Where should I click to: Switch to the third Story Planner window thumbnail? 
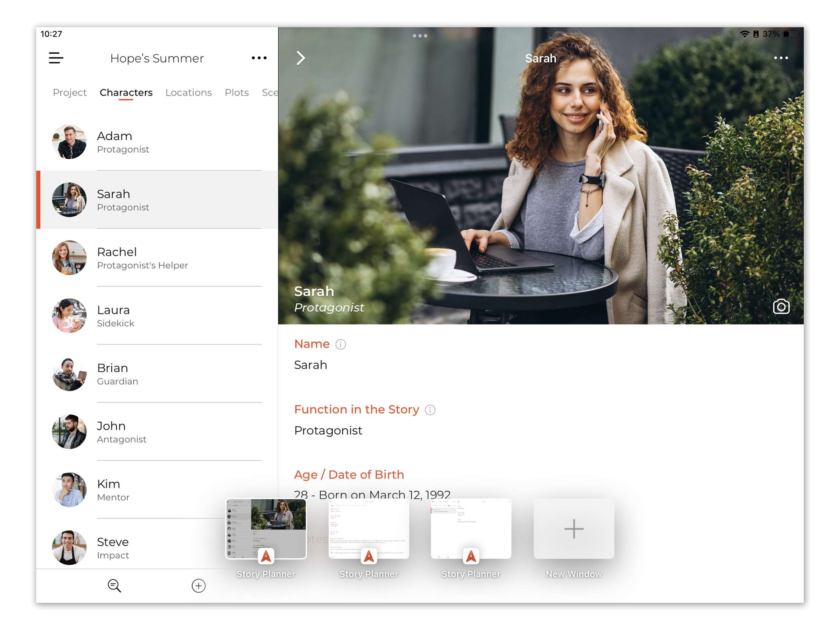pyautogui.click(x=471, y=529)
